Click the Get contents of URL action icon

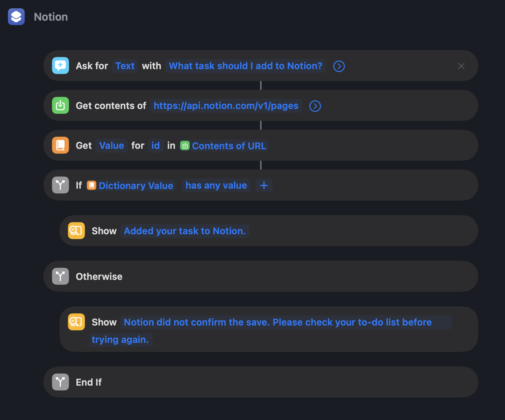(60, 105)
